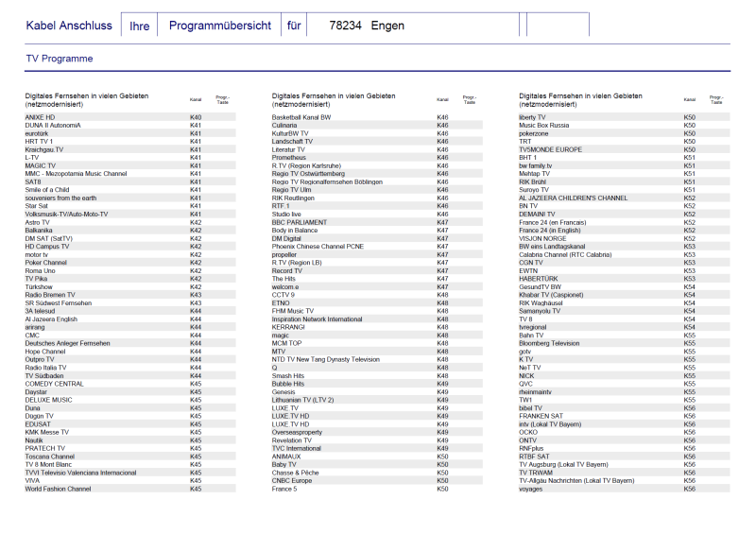The image size is (756, 534).
Task: Click the 'Programmübersicht' header text
Action: click(x=220, y=26)
